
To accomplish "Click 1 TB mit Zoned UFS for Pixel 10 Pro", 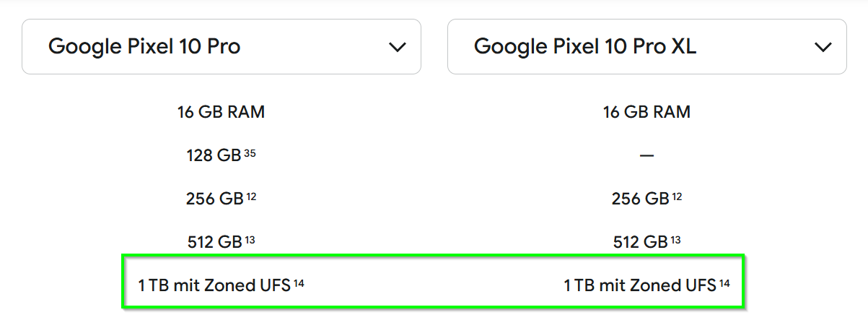I will pyautogui.click(x=214, y=285).
